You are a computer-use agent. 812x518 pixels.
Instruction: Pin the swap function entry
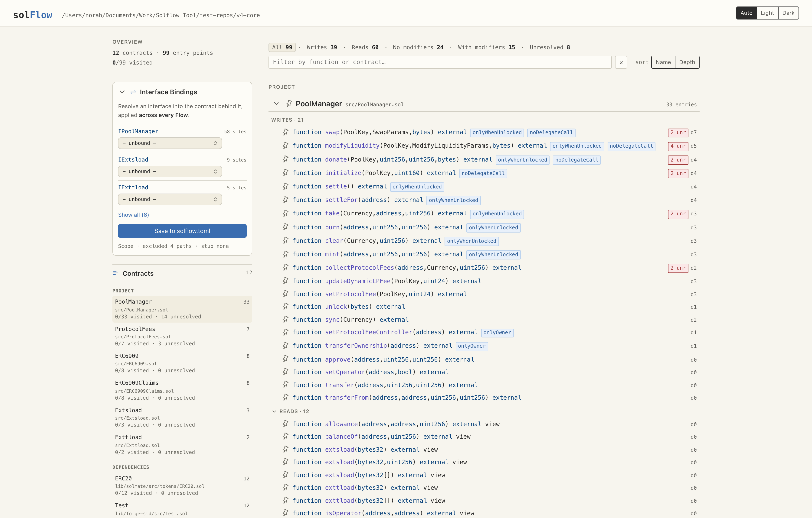click(286, 132)
